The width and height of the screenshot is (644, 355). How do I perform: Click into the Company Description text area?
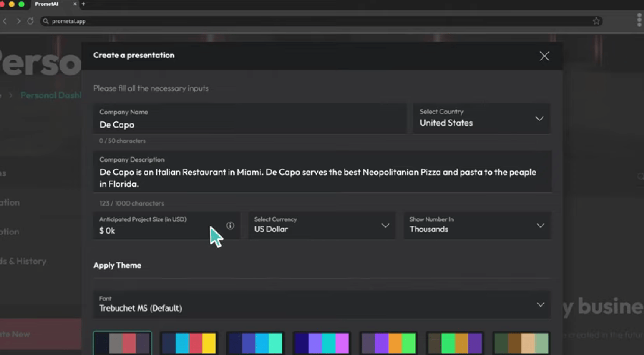[322, 172]
